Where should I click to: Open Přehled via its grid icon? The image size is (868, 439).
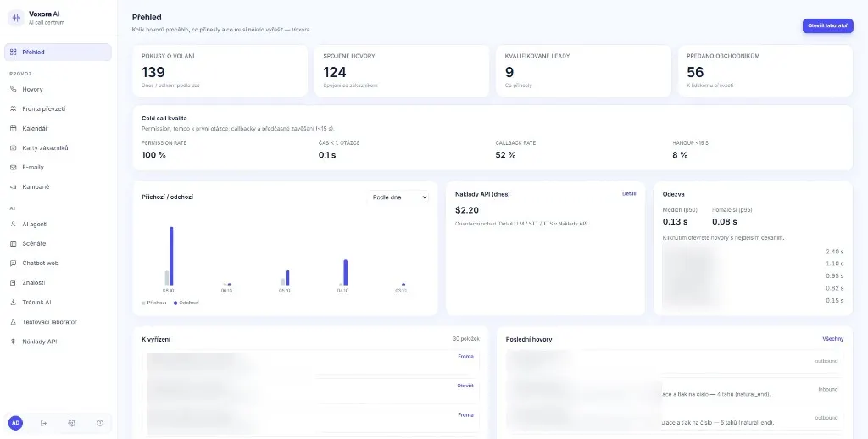(14, 52)
